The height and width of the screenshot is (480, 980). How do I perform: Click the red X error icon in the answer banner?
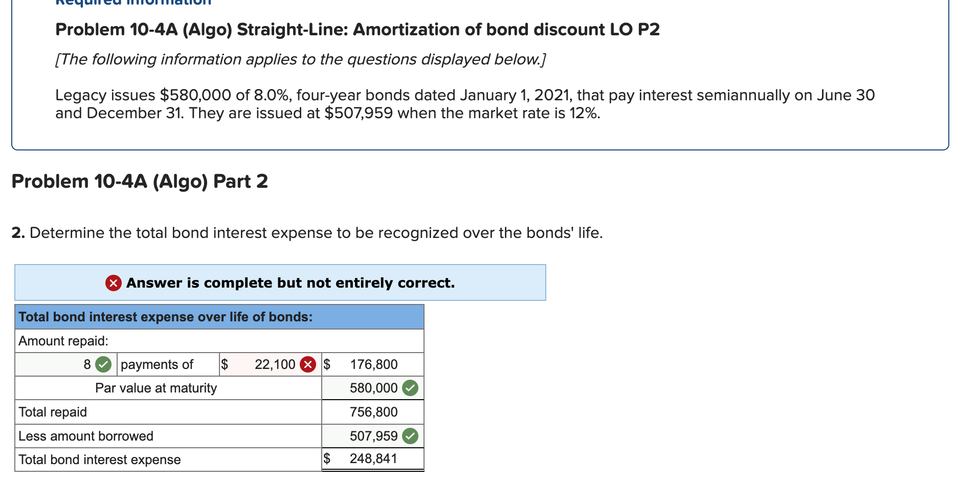(x=114, y=282)
